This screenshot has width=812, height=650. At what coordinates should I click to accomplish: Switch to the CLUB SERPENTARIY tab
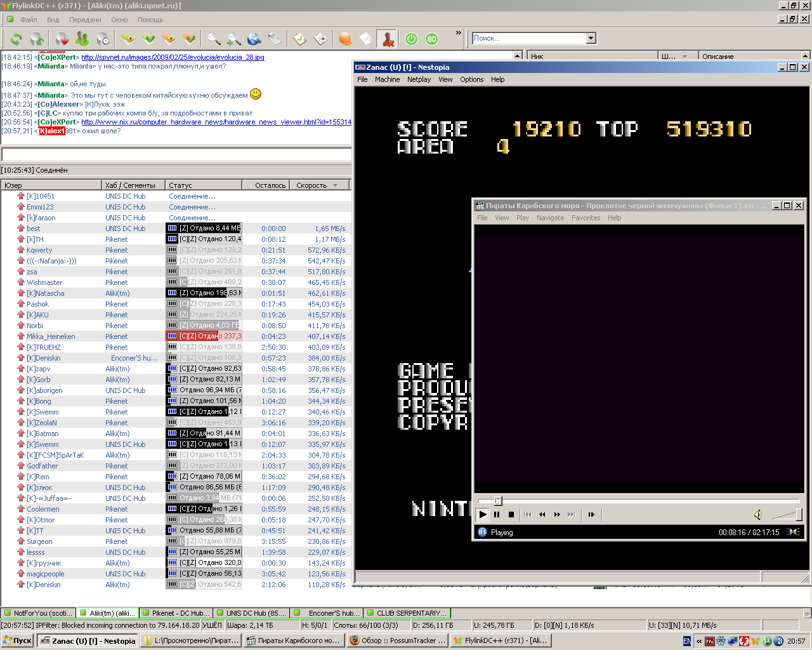click(408, 613)
